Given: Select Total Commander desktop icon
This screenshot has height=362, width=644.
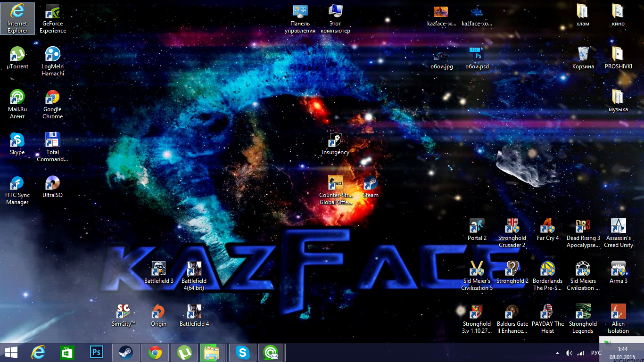Looking at the screenshot, I should (53, 147).
